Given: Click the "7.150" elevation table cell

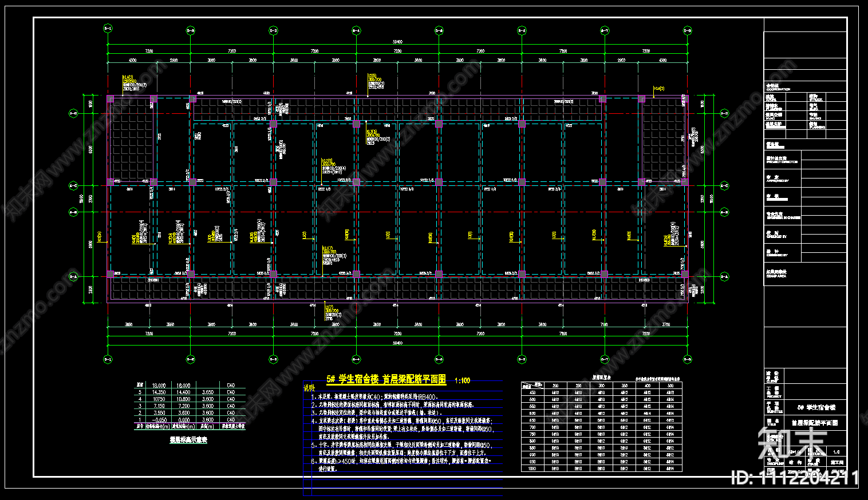Looking at the screenshot, I should click(x=159, y=406).
